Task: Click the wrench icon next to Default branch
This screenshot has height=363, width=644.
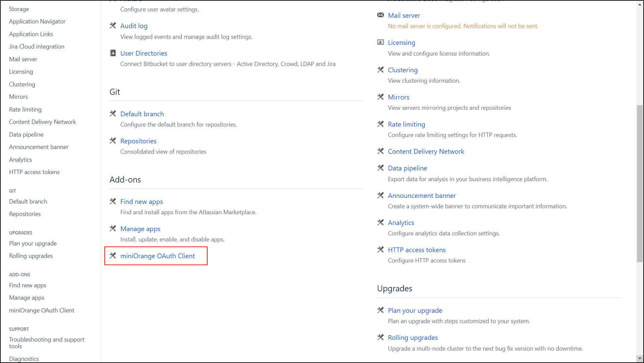Action: pos(113,114)
